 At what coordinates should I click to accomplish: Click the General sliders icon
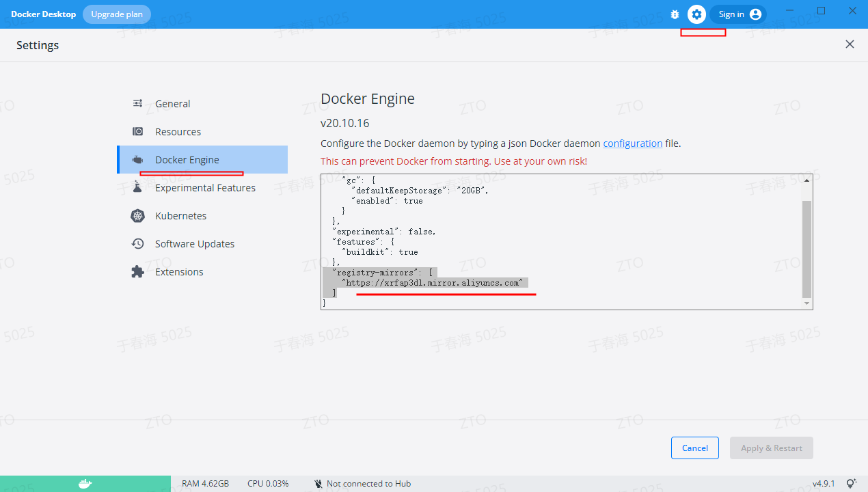(x=137, y=104)
